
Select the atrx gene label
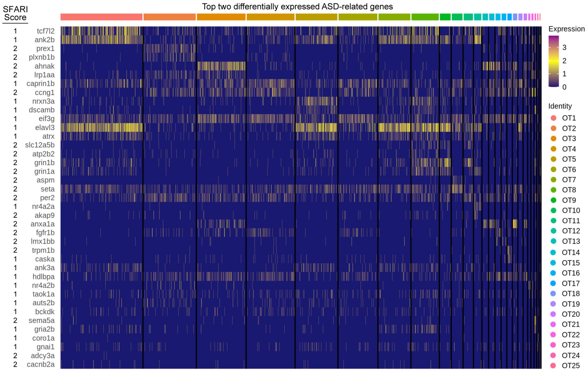(48, 136)
